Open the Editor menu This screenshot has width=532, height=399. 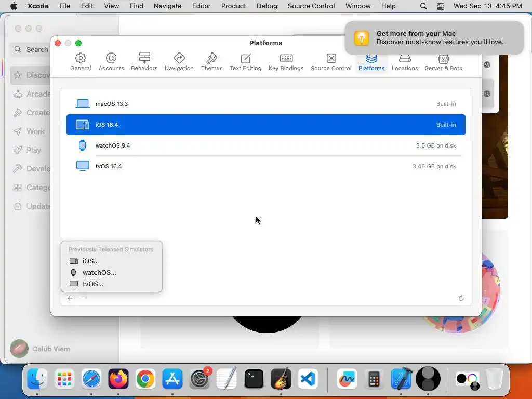tap(201, 6)
